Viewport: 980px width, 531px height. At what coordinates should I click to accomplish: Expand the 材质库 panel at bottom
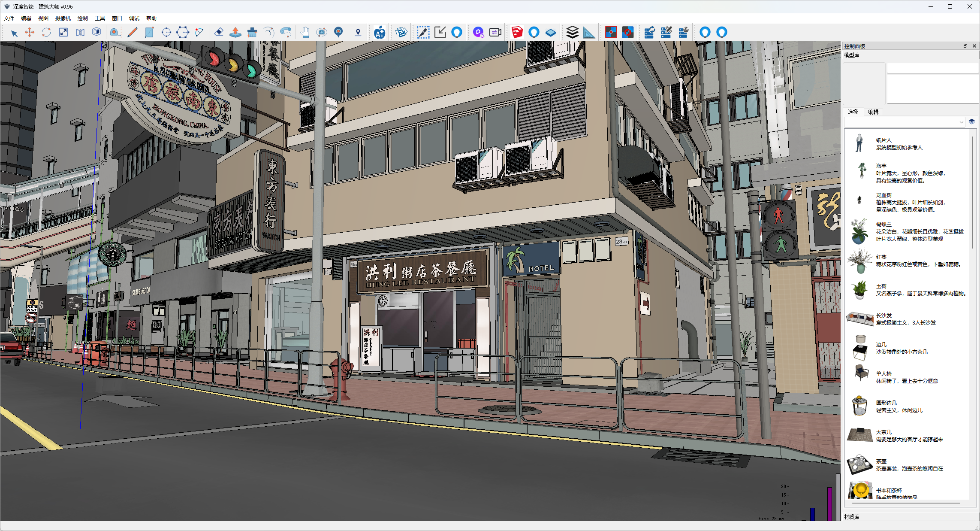(x=910, y=517)
